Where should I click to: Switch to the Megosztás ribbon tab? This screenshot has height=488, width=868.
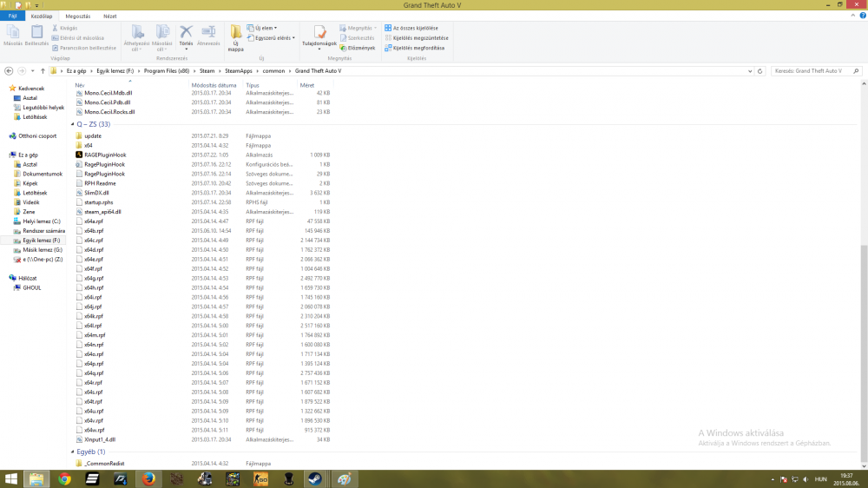point(77,16)
